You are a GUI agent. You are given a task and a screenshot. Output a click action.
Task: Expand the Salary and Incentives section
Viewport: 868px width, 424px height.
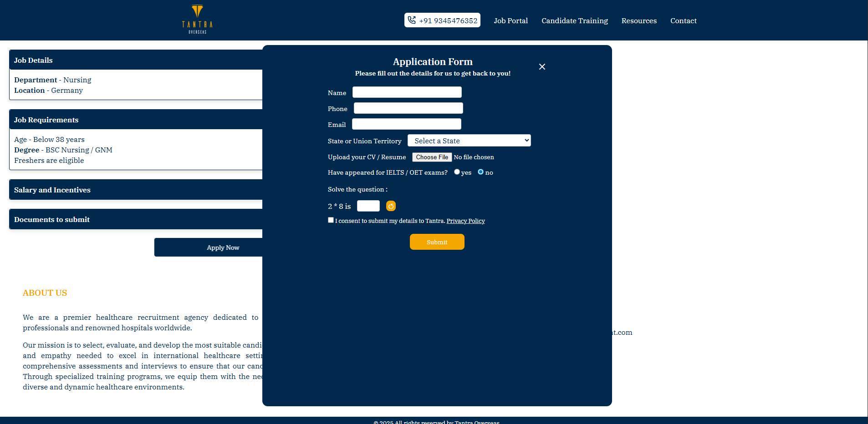[x=136, y=190]
